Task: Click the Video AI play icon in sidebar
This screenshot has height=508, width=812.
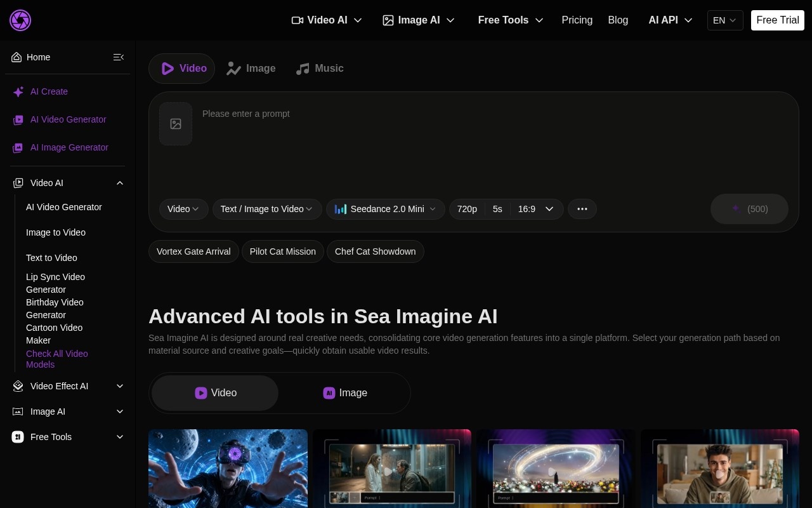Action: pyautogui.click(x=18, y=183)
